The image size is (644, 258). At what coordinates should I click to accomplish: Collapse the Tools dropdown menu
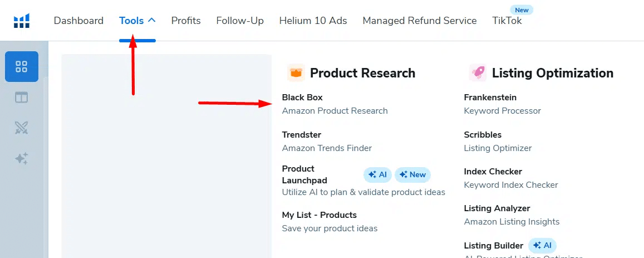137,21
